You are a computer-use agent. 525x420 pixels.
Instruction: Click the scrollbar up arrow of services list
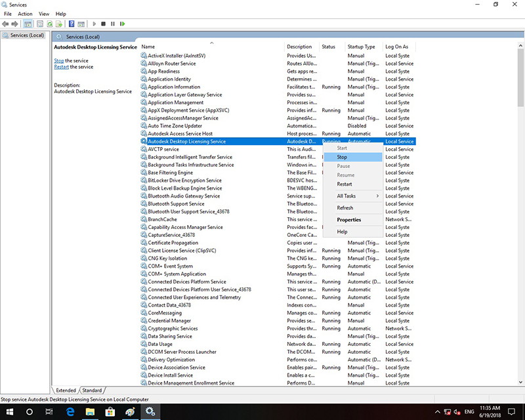(520, 45)
